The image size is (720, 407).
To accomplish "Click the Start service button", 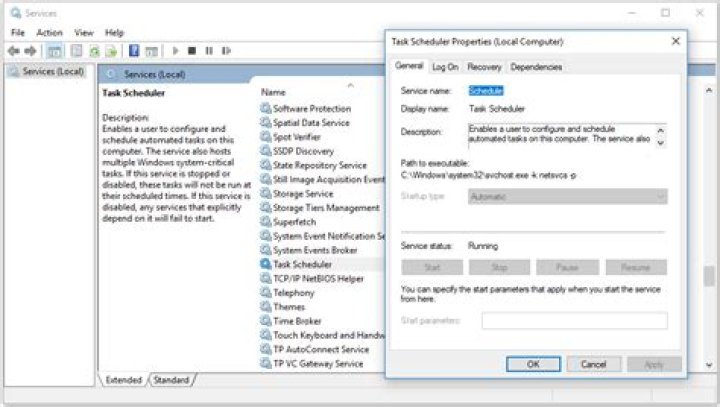I will point(432,267).
